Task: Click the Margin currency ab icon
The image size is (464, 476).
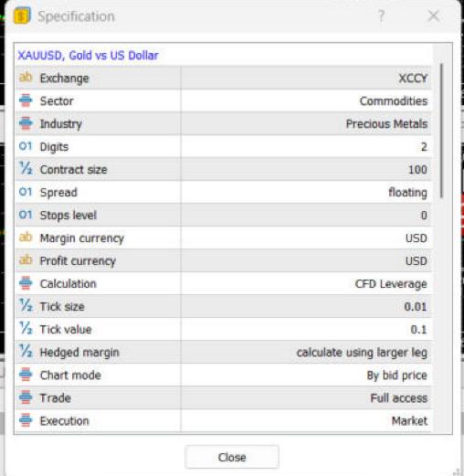Action: (26, 238)
